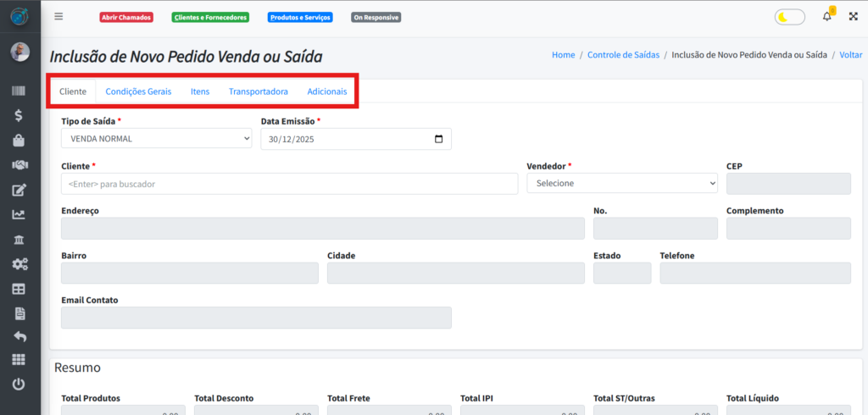Follow the Controle de Saídas breadcrumb link
The height and width of the screenshot is (415, 868).
click(x=623, y=55)
